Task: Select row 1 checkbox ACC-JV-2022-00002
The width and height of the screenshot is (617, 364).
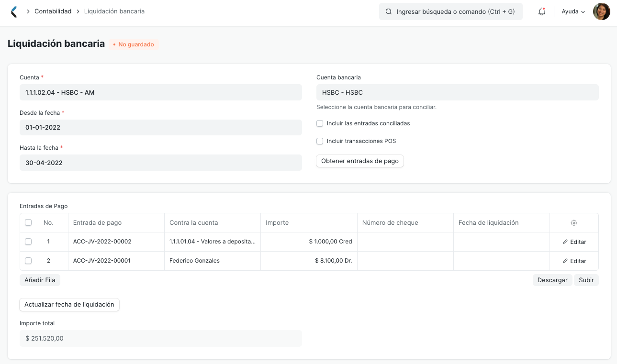Action: (28, 242)
